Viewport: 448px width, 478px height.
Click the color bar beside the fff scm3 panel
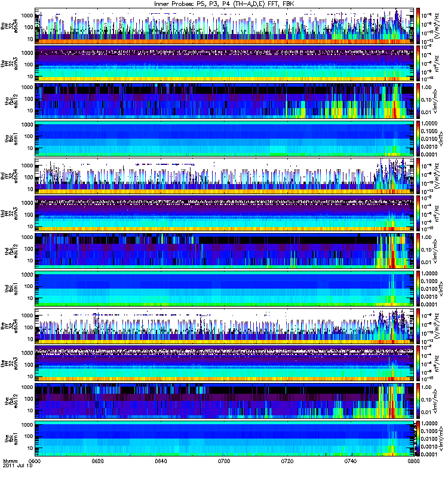418,363
